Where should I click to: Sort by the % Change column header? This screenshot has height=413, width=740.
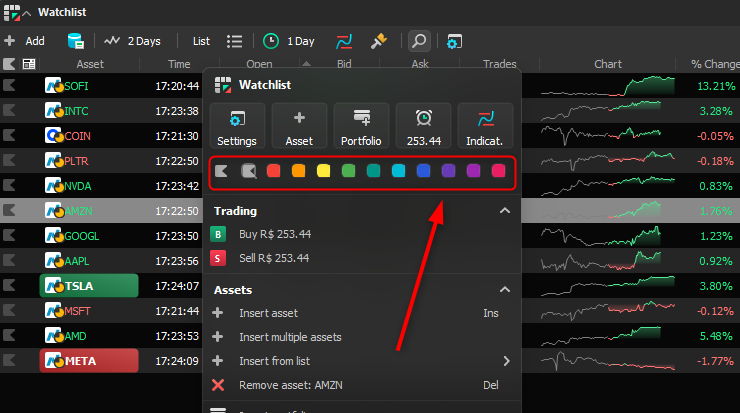tap(715, 64)
